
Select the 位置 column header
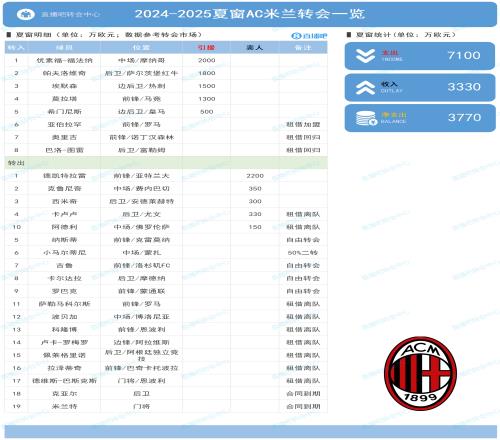point(141,48)
